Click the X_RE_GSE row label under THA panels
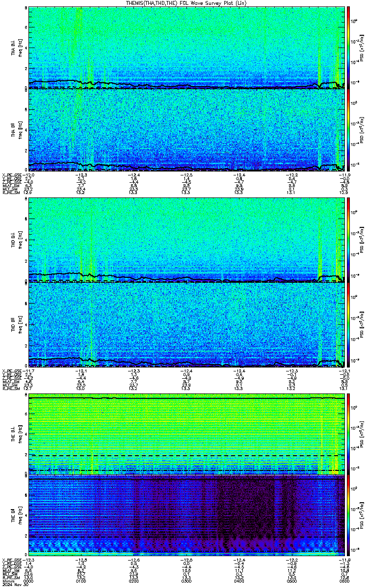 click(x=11, y=175)
